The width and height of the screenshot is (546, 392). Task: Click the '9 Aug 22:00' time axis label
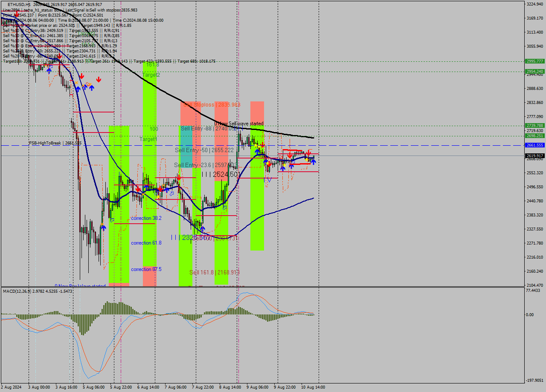(x=285, y=387)
